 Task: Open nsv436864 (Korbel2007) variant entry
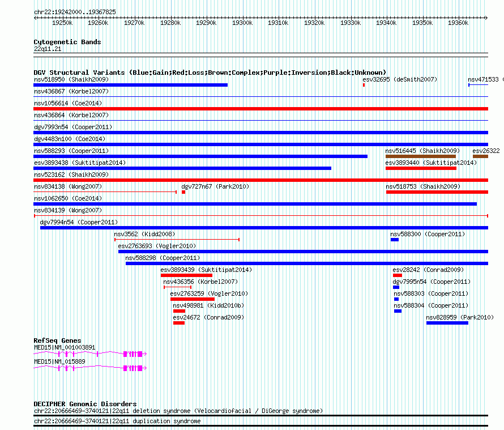click(x=71, y=115)
